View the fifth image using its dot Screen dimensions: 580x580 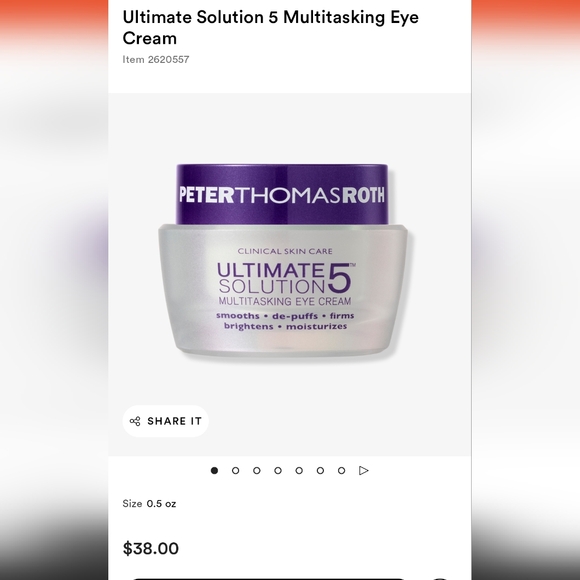click(299, 471)
